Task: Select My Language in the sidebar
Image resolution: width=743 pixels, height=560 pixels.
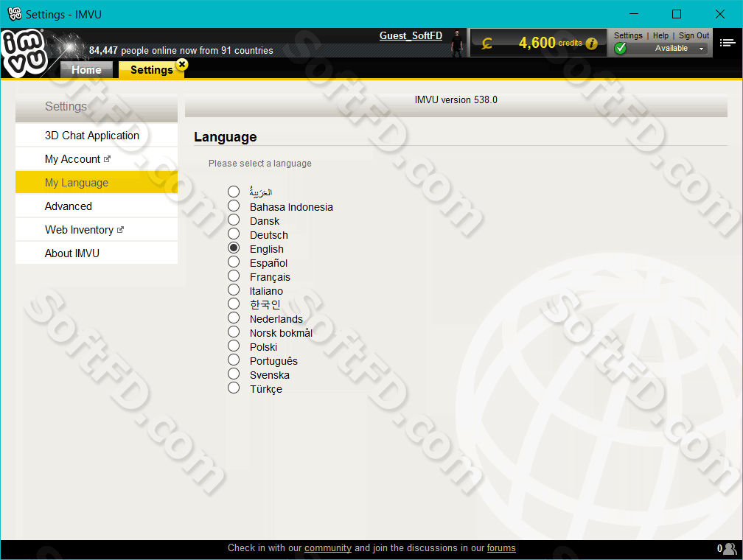Action: point(97,183)
